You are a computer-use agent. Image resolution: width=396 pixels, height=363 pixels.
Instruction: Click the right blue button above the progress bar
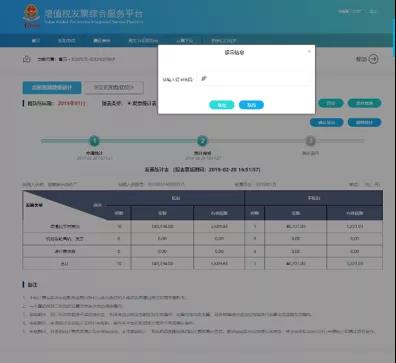click(x=364, y=122)
